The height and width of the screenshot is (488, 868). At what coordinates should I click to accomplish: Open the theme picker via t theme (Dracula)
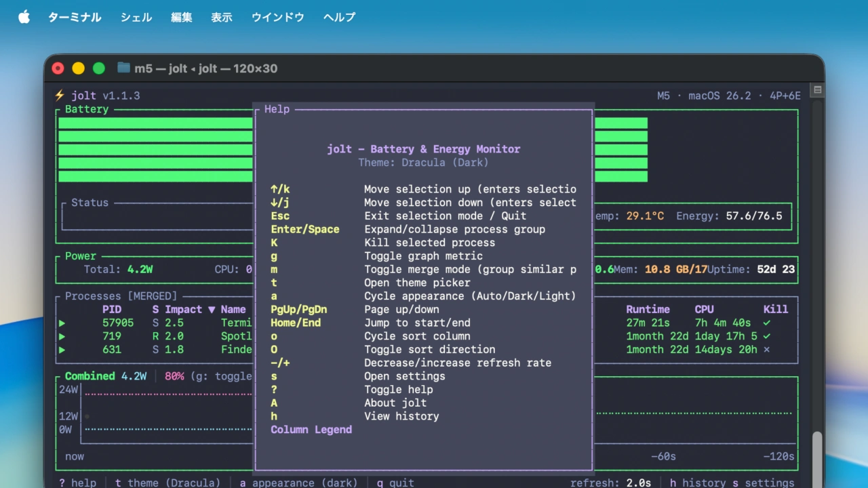tap(168, 483)
